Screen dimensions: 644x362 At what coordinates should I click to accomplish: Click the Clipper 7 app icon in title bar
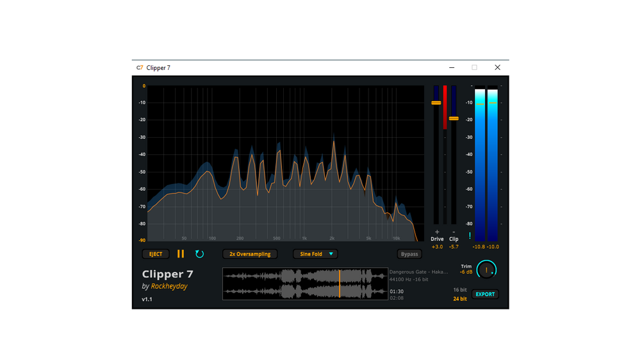pyautogui.click(x=140, y=68)
